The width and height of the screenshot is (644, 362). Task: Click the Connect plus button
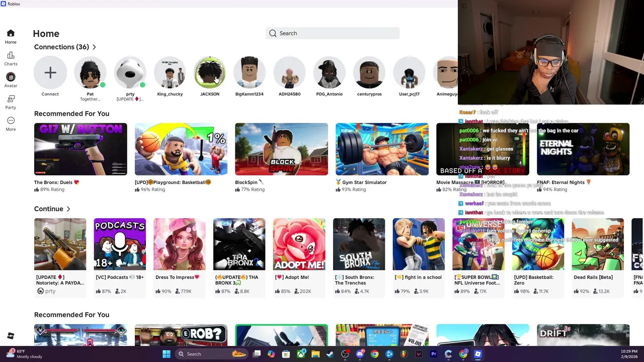point(50,73)
